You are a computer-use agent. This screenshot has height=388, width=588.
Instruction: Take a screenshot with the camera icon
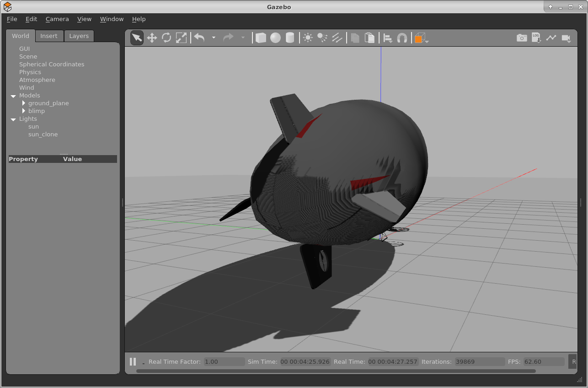click(522, 38)
